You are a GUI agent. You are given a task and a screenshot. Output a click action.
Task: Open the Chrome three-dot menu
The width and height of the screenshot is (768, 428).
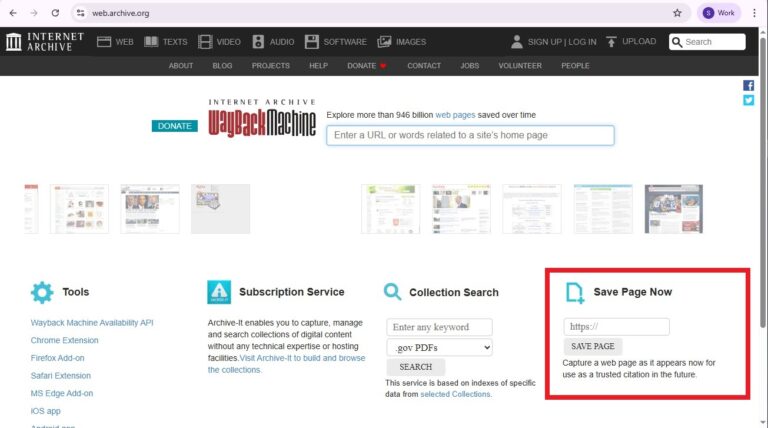coord(754,13)
